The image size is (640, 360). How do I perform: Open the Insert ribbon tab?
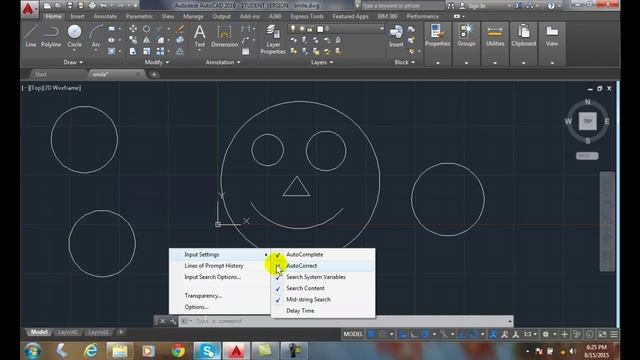pyautogui.click(x=77, y=16)
